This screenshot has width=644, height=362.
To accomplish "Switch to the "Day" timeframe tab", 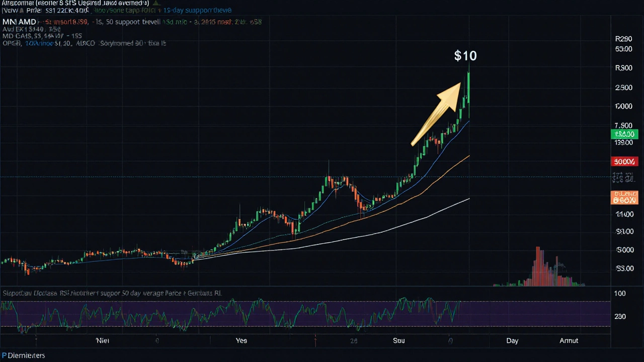I will click(x=512, y=340).
